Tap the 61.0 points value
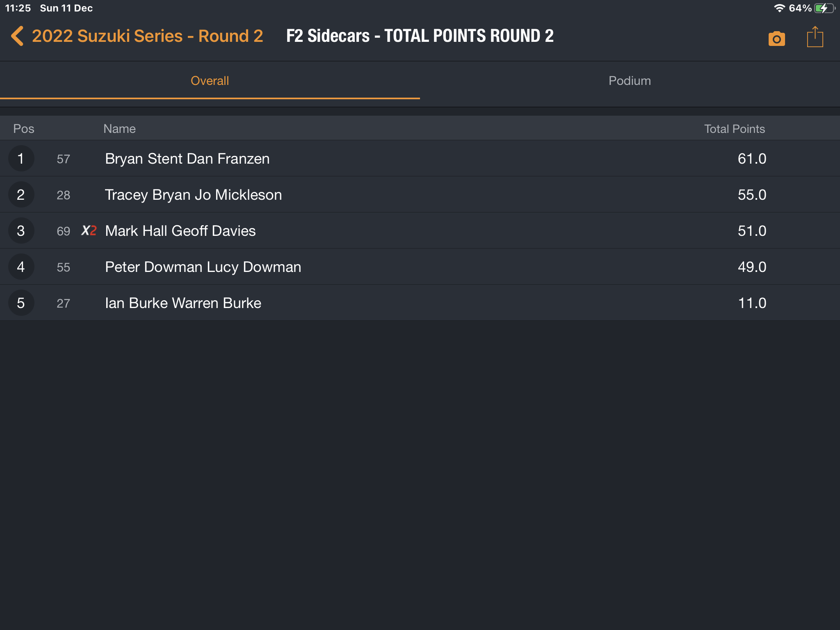This screenshot has width=840, height=630. pyautogui.click(x=752, y=159)
